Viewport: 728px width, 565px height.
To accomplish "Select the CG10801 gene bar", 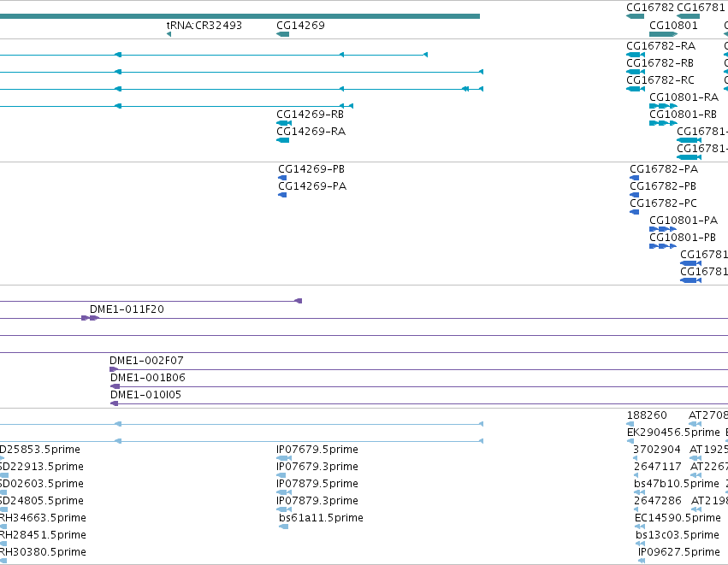I will click(x=664, y=34).
